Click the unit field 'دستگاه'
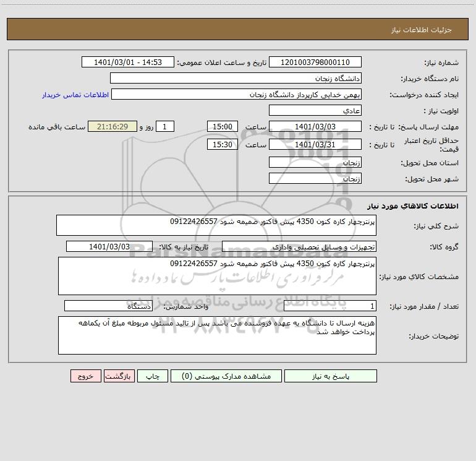Screen dimensions: 476x461 pos(108,306)
